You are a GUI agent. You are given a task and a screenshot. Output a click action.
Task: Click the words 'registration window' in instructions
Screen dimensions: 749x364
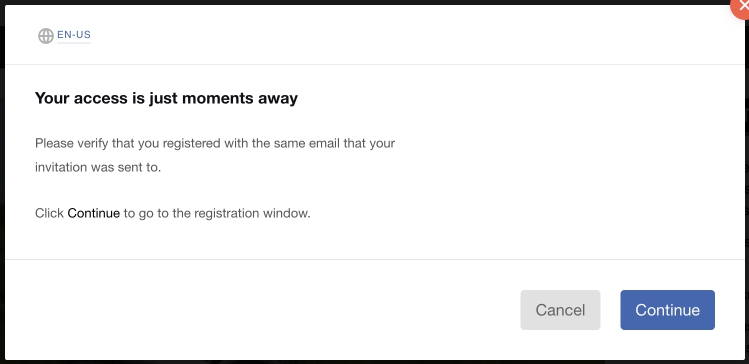(x=252, y=214)
